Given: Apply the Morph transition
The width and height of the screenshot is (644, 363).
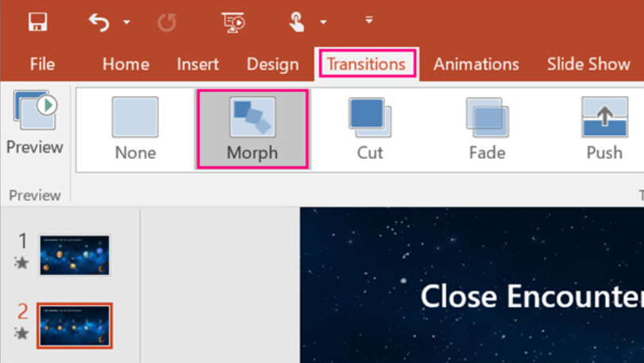Looking at the screenshot, I should (253, 129).
